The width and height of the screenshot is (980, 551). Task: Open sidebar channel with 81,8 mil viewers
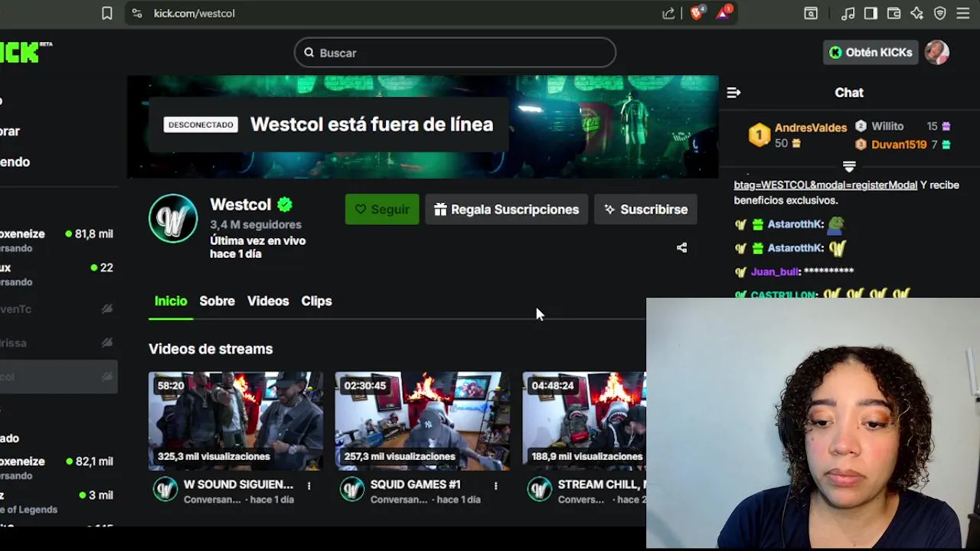pos(57,240)
